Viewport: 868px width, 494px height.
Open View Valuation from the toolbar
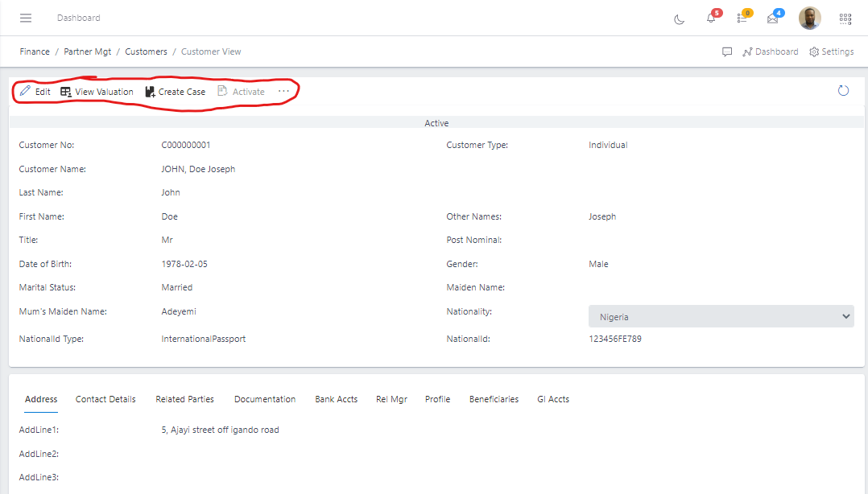pos(97,91)
